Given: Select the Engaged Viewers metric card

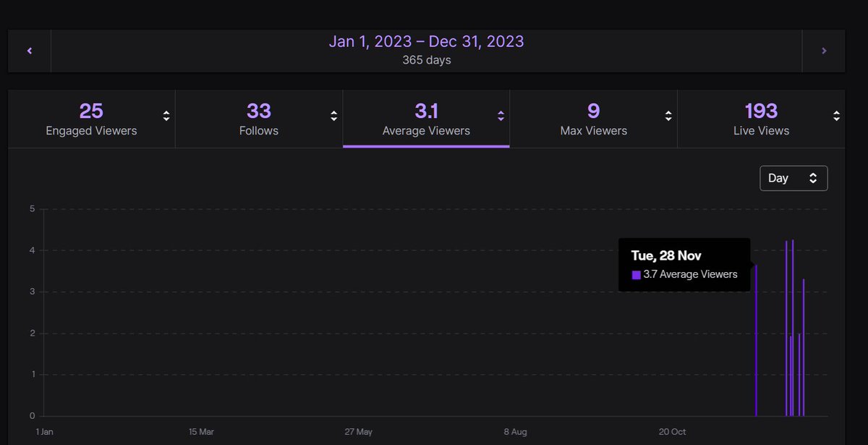Looking at the screenshot, I should click(91, 119).
